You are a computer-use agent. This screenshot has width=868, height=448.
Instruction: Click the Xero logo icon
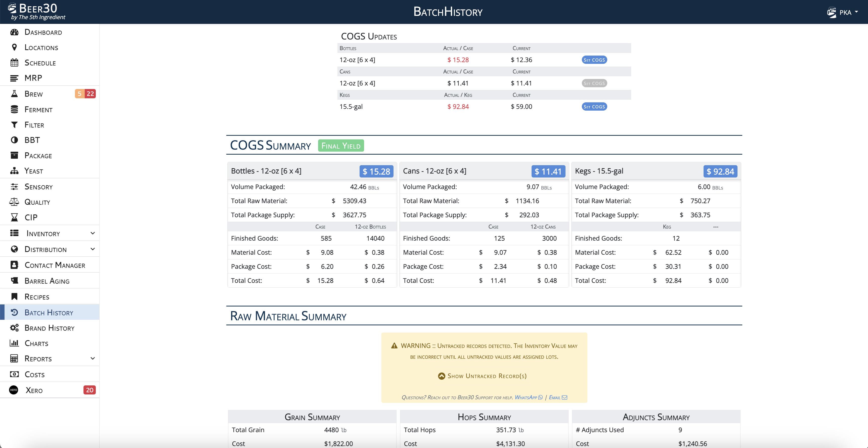pos(14,390)
